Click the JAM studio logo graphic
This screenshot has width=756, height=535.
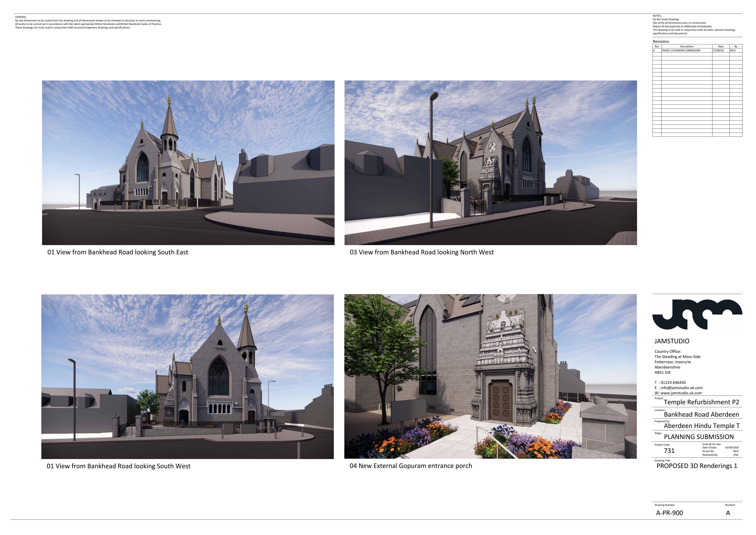point(697,314)
